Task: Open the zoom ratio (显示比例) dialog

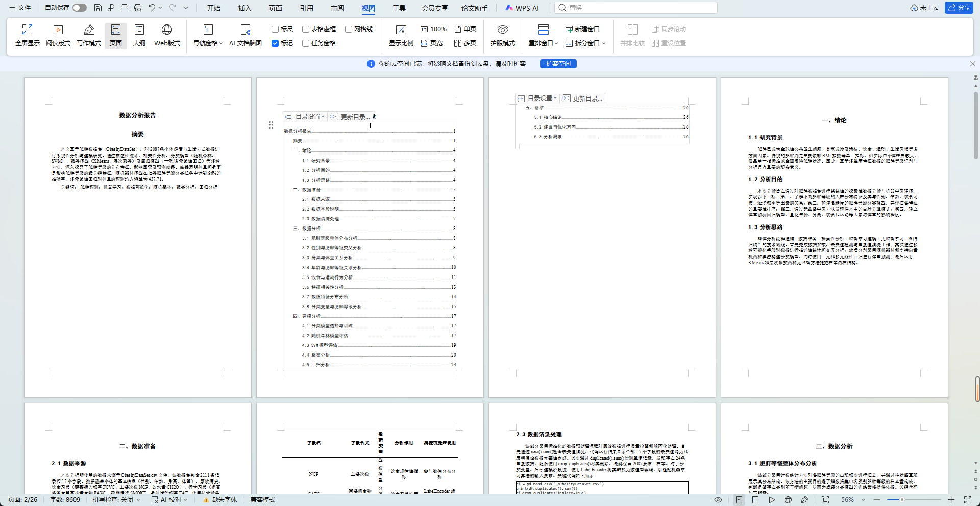Action: tap(401, 36)
